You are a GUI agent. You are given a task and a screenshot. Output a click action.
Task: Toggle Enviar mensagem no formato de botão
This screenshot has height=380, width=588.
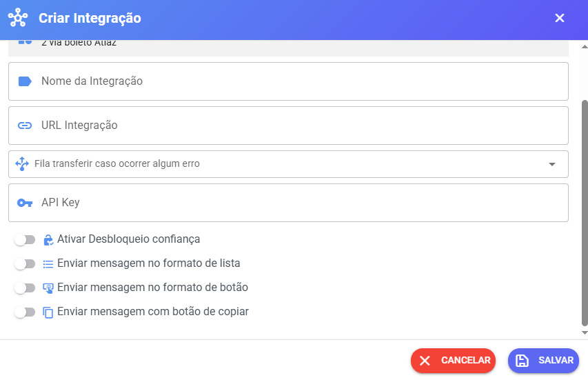[x=25, y=288]
